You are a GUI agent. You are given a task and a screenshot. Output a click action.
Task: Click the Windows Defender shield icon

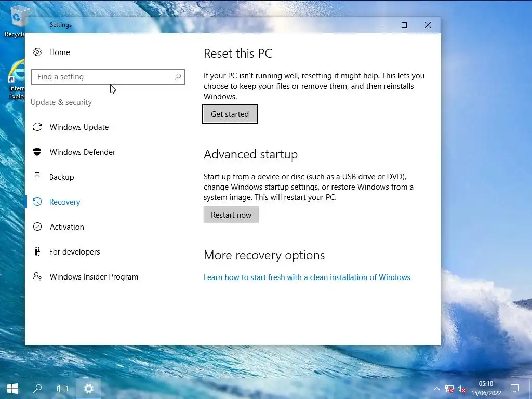pyautogui.click(x=37, y=152)
